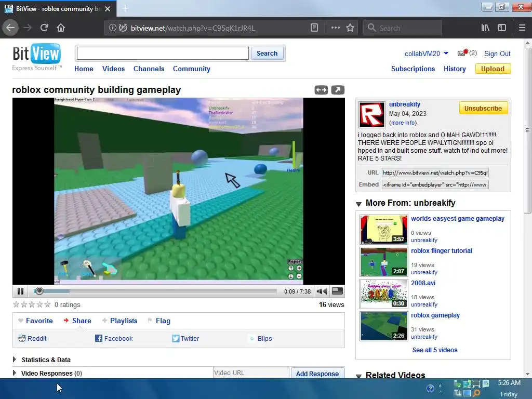Open the Videos navigation tab
The width and height of the screenshot is (532, 399).
coord(113,69)
